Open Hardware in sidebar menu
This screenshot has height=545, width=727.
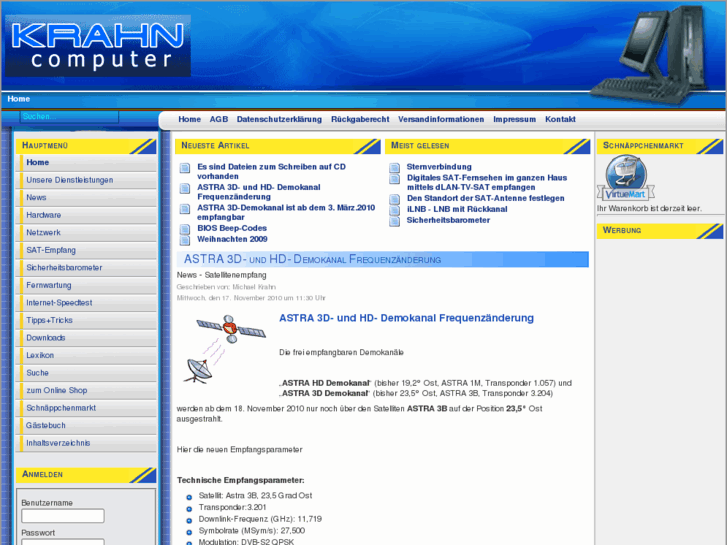click(87, 215)
